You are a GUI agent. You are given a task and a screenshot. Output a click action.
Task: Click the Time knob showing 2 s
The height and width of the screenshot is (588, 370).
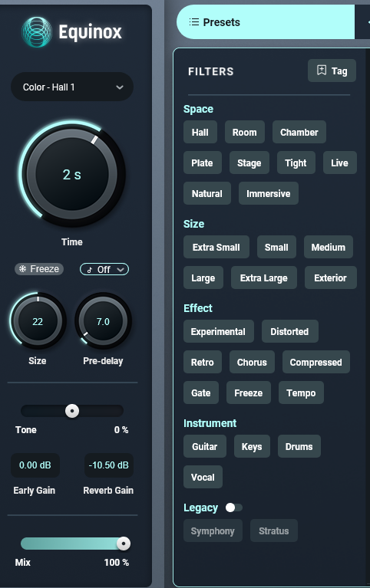[71, 174]
